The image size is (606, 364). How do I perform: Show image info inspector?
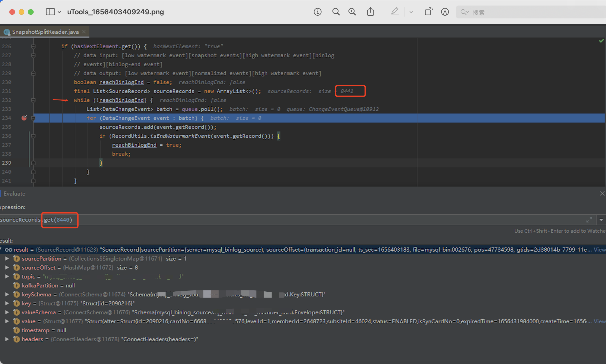point(317,12)
